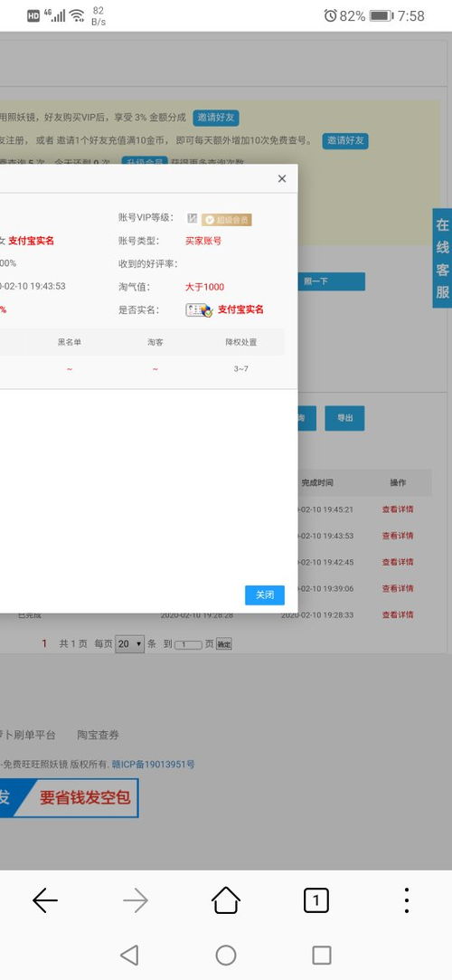Tap the battery icon in status bar
This screenshot has height=980, width=452.
381,16
